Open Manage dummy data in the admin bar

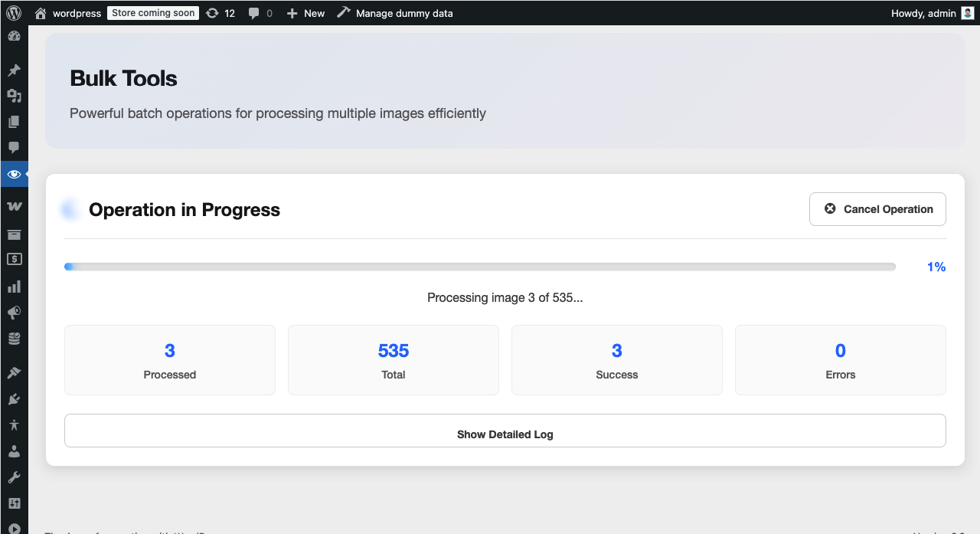(395, 12)
